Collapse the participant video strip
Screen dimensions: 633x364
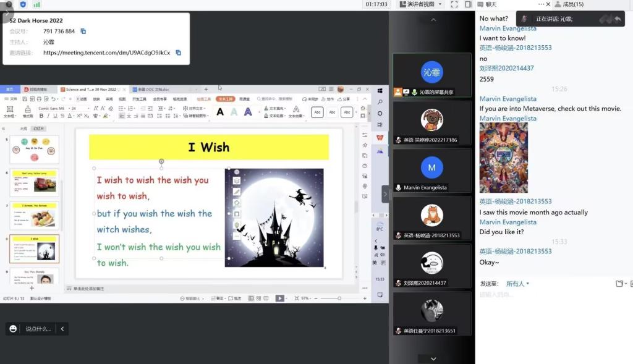386,193
